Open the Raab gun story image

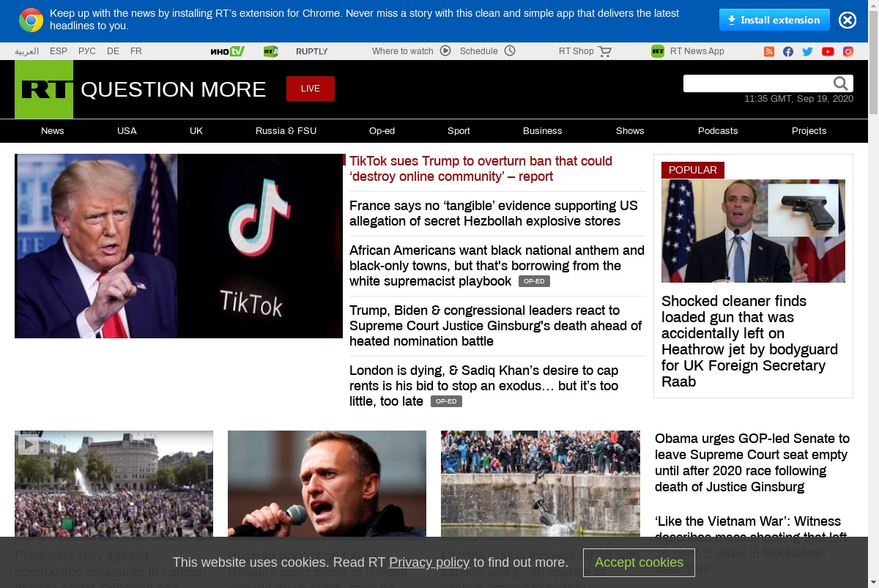click(x=753, y=231)
